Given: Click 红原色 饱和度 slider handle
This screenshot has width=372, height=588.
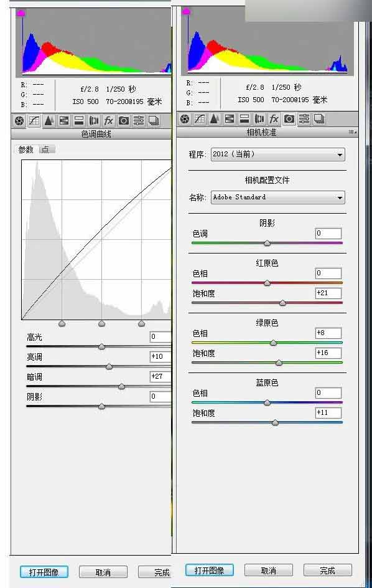Looking at the screenshot, I should (x=283, y=303).
